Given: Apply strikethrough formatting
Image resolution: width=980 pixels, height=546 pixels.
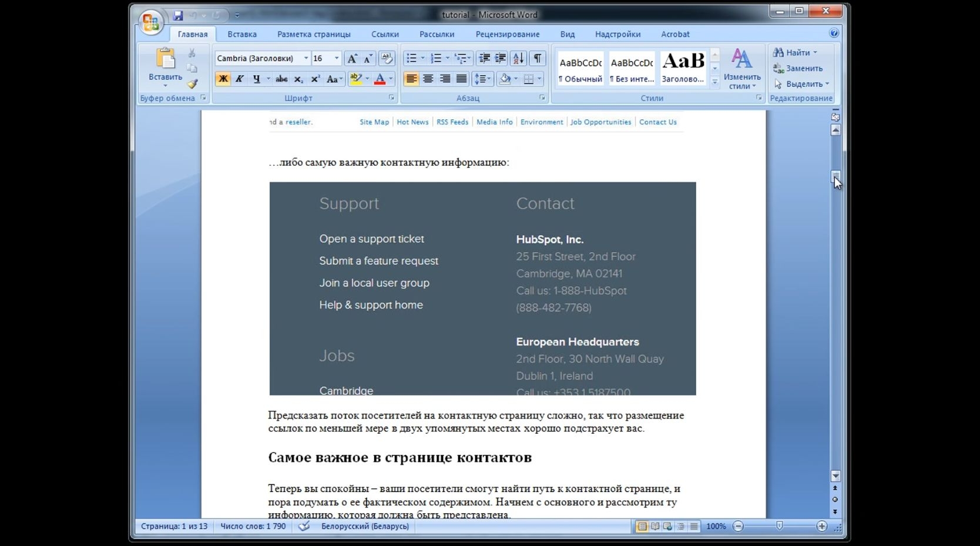Looking at the screenshot, I should (281, 79).
